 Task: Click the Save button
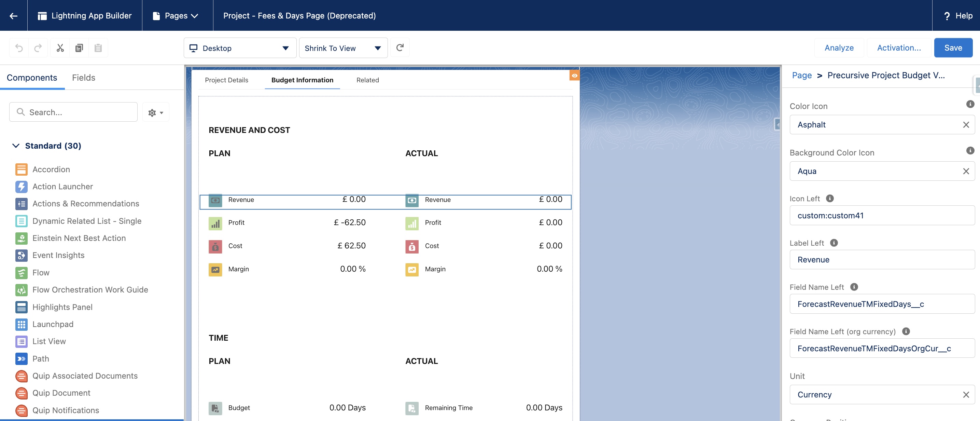tap(953, 48)
